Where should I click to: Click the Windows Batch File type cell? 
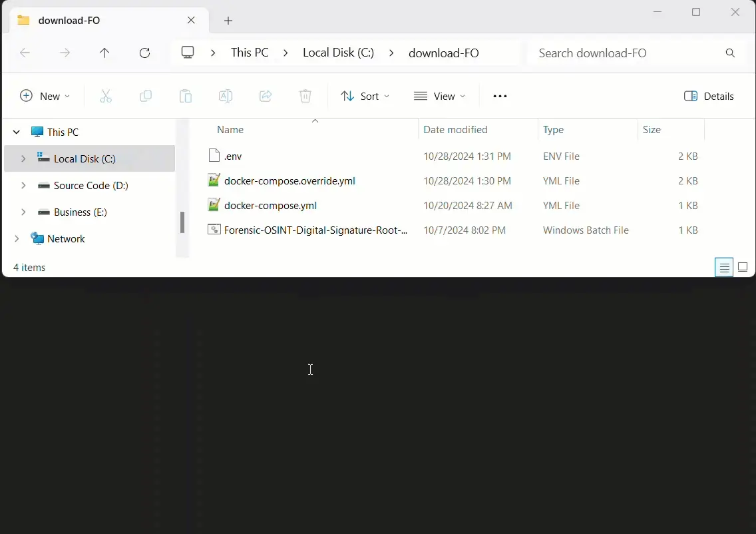tap(586, 230)
